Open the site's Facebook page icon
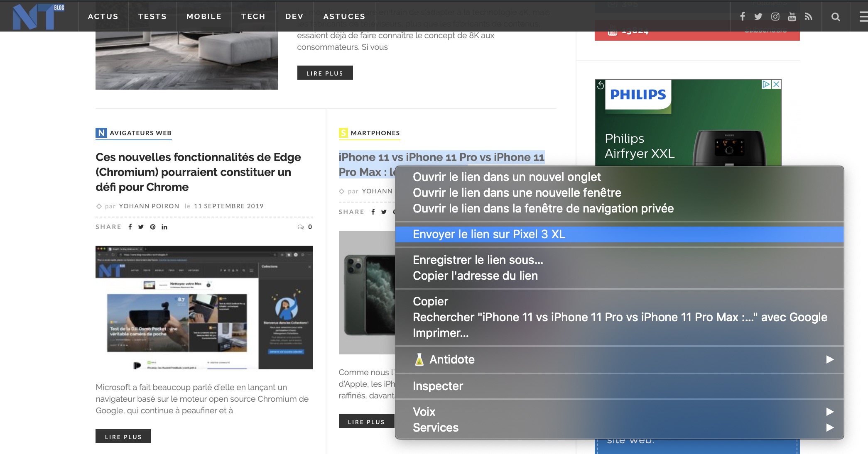Image resolution: width=868 pixels, height=454 pixels. coord(743,17)
